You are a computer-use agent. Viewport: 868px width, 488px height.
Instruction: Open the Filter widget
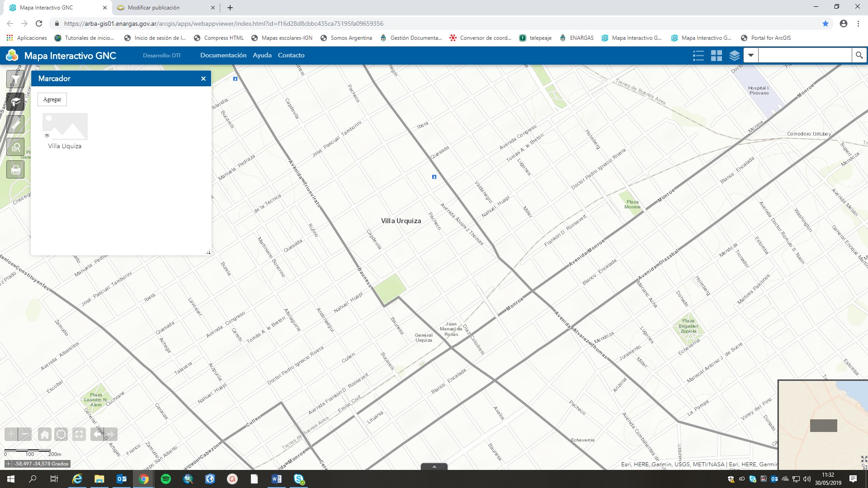coord(15,79)
